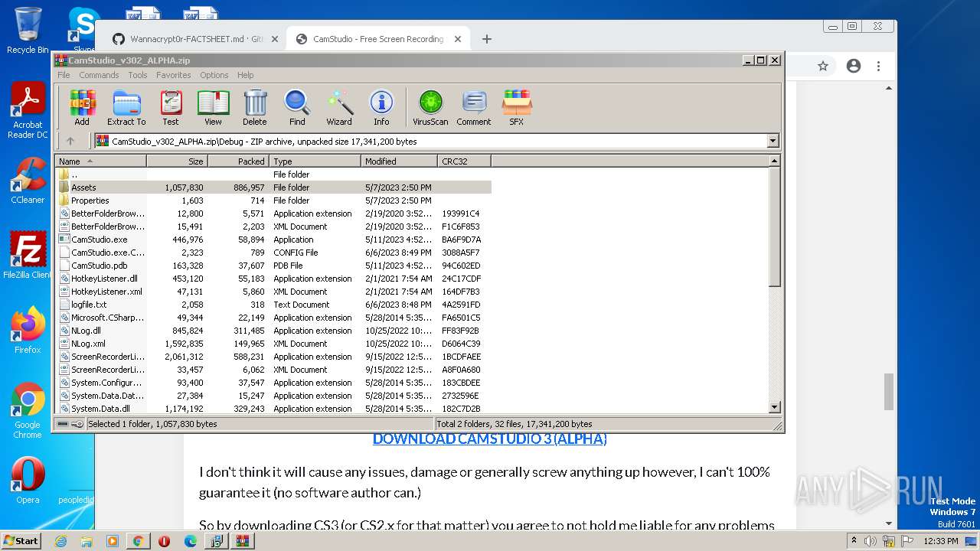Launch Opera desktop icon

[28, 481]
